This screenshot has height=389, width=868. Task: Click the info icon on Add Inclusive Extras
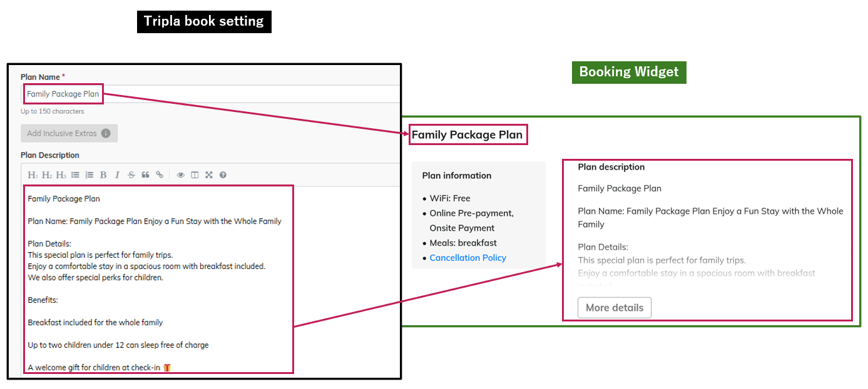point(106,133)
